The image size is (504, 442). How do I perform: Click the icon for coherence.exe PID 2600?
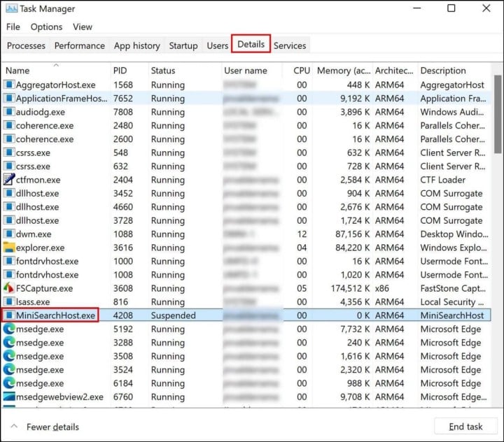coord(9,138)
